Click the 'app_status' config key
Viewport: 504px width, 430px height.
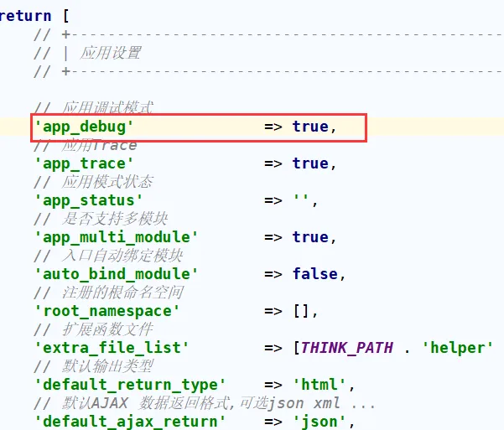pyautogui.click(x=88, y=200)
